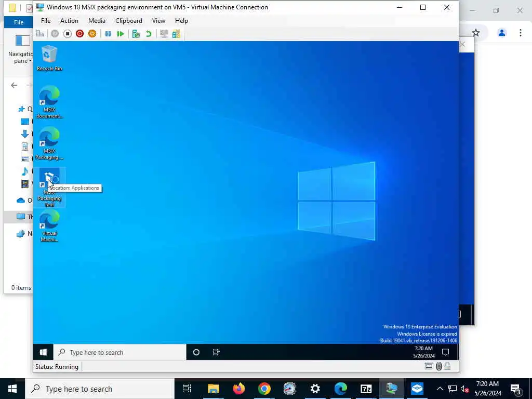Click the Chrome bookmark star icon
Image resolution: width=532 pixels, height=399 pixels.
click(x=476, y=33)
